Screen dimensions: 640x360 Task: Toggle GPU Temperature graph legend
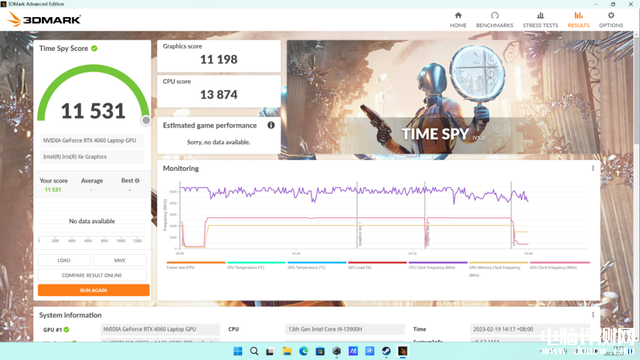point(316,265)
